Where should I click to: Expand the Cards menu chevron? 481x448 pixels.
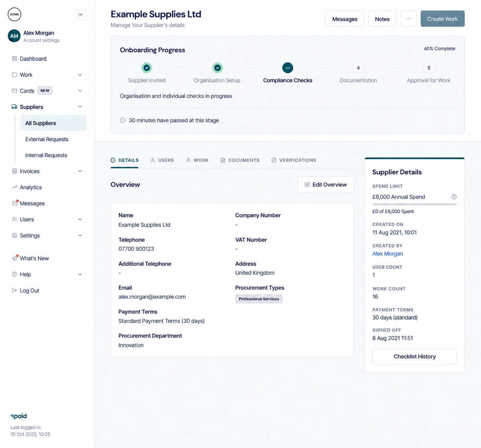(80, 91)
